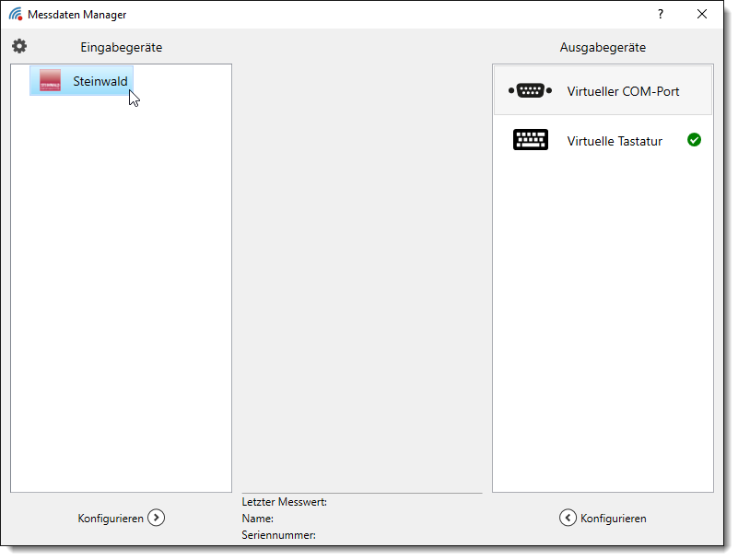
Task: Click the Eingabegeräte column header
Action: [121, 47]
